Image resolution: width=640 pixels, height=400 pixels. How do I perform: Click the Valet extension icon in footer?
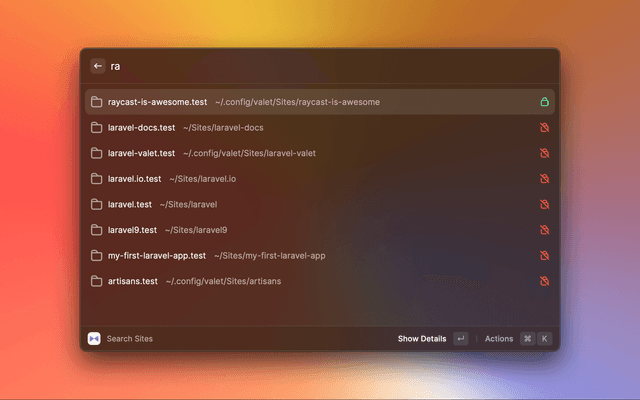94,339
